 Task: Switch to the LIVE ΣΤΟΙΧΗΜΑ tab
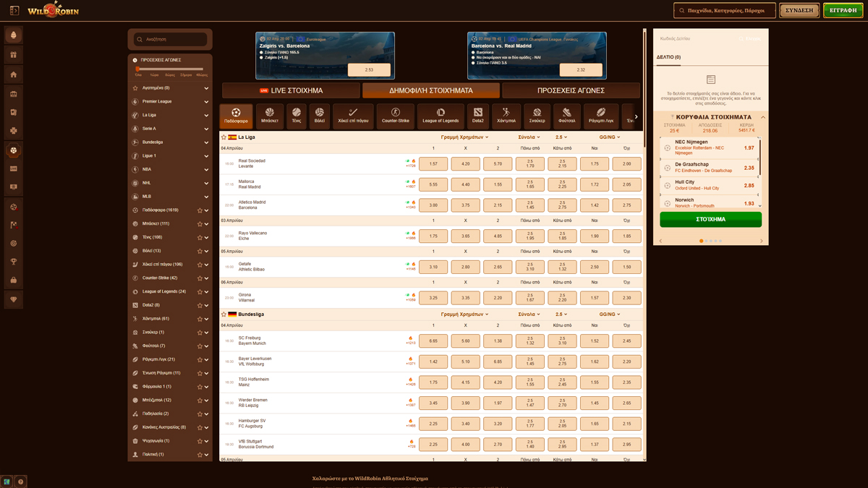pyautogui.click(x=291, y=90)
